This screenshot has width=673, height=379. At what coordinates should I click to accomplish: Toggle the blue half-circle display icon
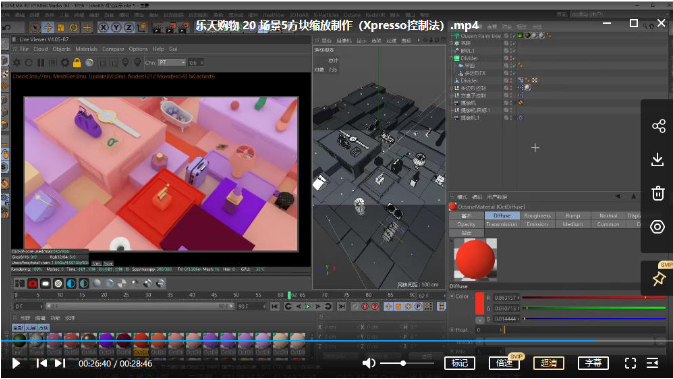[71, 284]
